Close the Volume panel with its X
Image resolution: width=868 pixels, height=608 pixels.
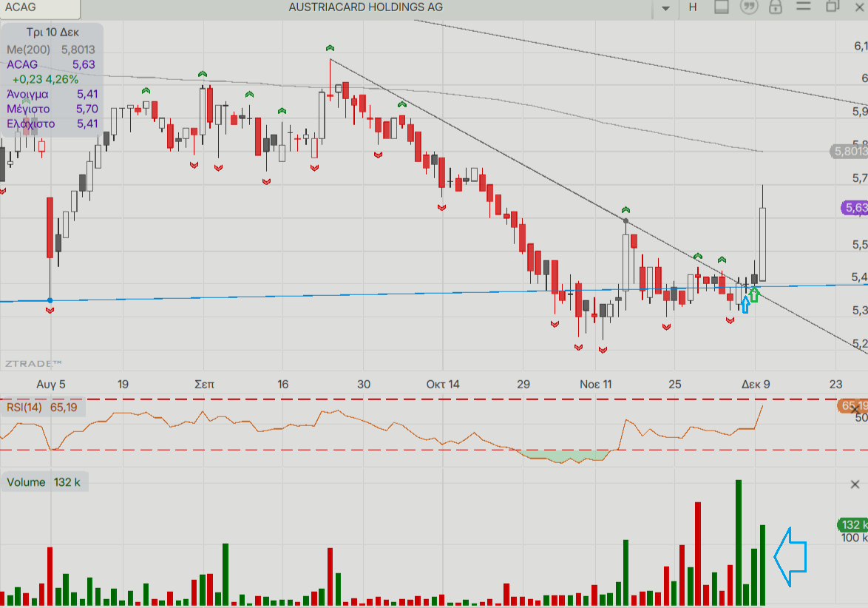pyautogui.click(x=855, y=484)
